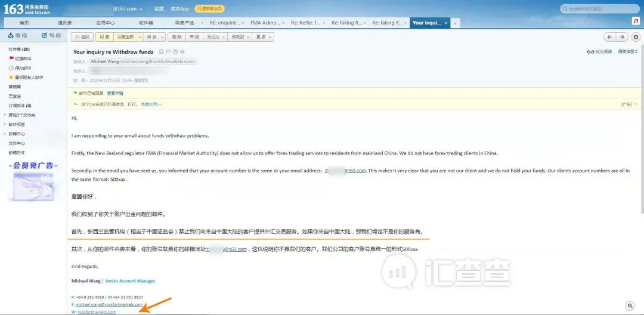The width and height of the screenshot is (644, 315).
Task: Close the Your inqui... tab
Action: point(446,23)
